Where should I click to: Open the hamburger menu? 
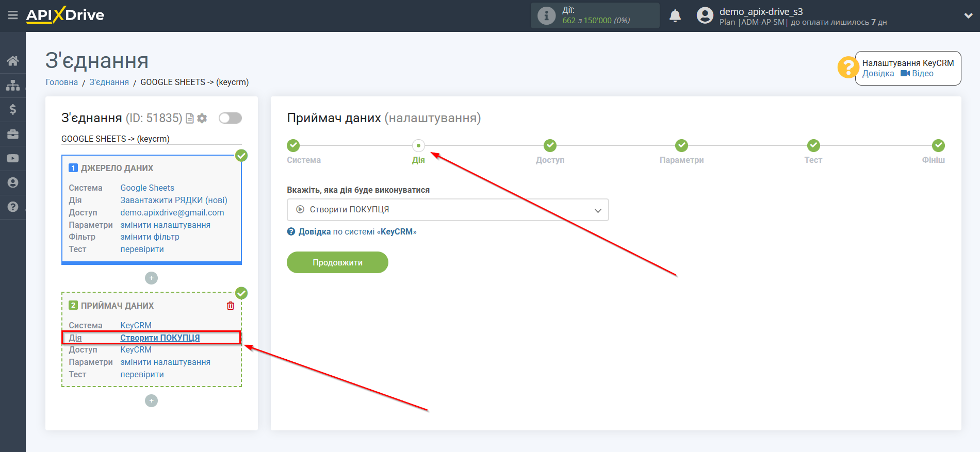click(x=13, y=15)
